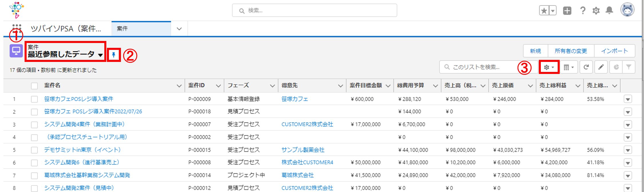Viewport: 644px width, 192px height.
Task: Open the システム開発6（進行基準売上） record
Action: (x=82, y=162)
